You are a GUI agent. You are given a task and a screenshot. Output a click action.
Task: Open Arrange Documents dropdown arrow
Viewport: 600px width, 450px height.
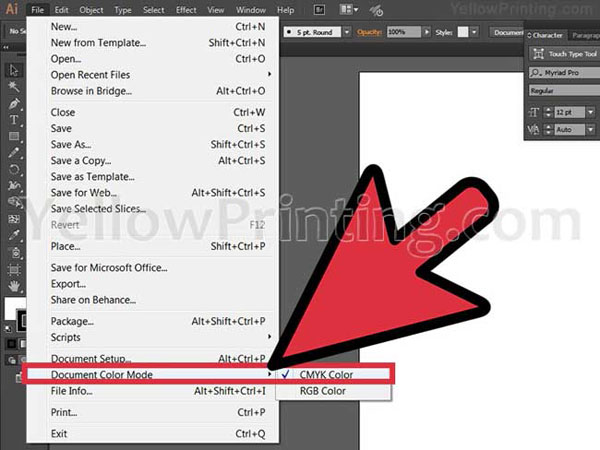pyautogui.click(x=356, y=10)
